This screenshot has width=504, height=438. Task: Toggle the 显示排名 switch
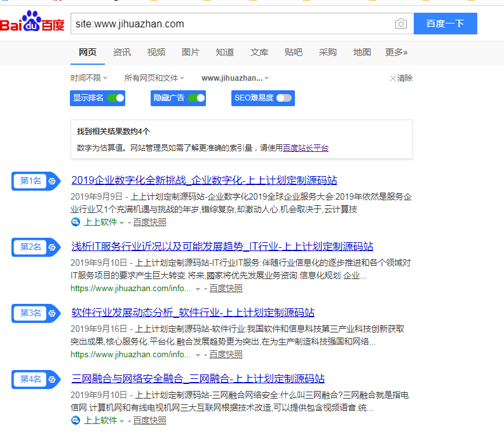pos(116,98)
